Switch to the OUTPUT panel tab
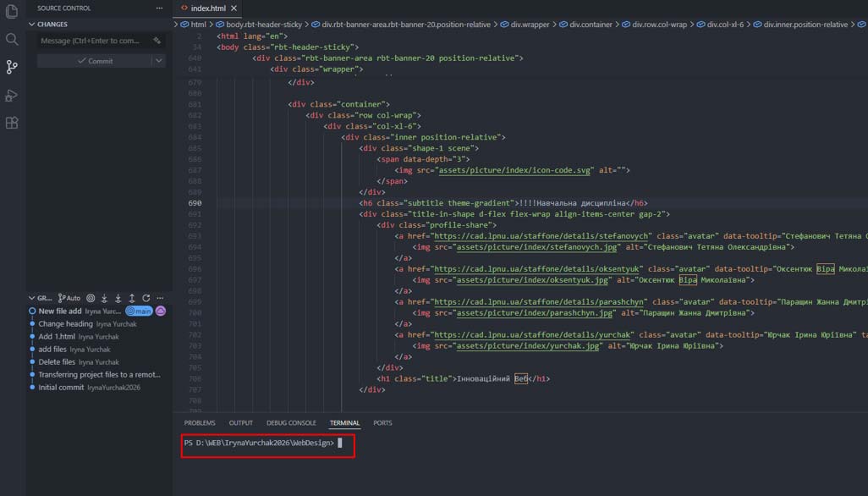 (x=241, y=422)
